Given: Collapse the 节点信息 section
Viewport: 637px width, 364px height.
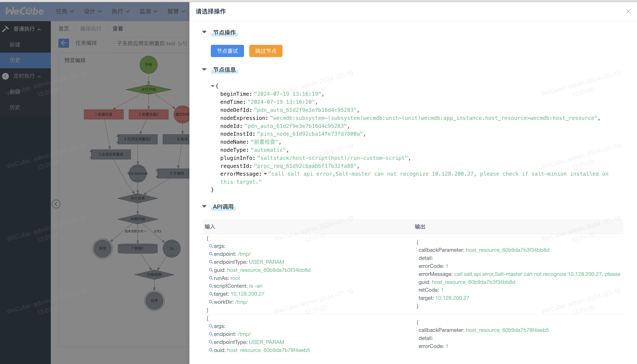Looking at the screenshot, I should [204, 69].
